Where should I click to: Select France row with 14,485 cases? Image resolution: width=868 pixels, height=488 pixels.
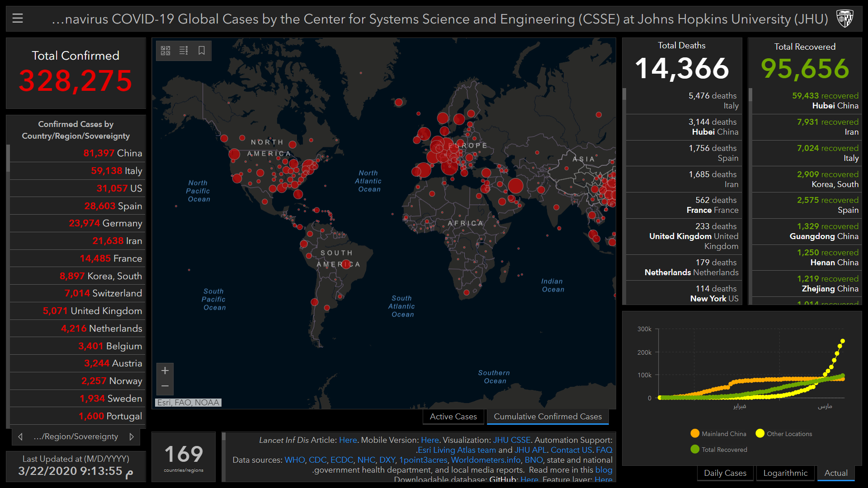(77, 258)
